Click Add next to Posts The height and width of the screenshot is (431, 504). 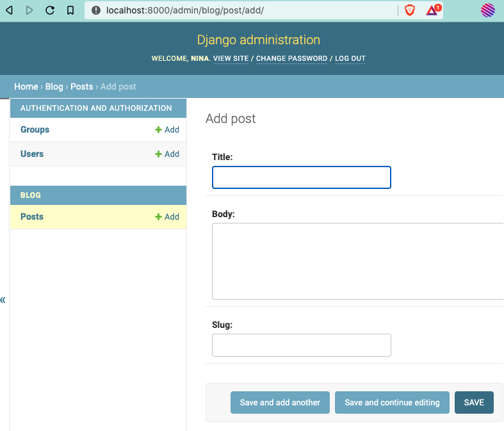pos(167,216)
